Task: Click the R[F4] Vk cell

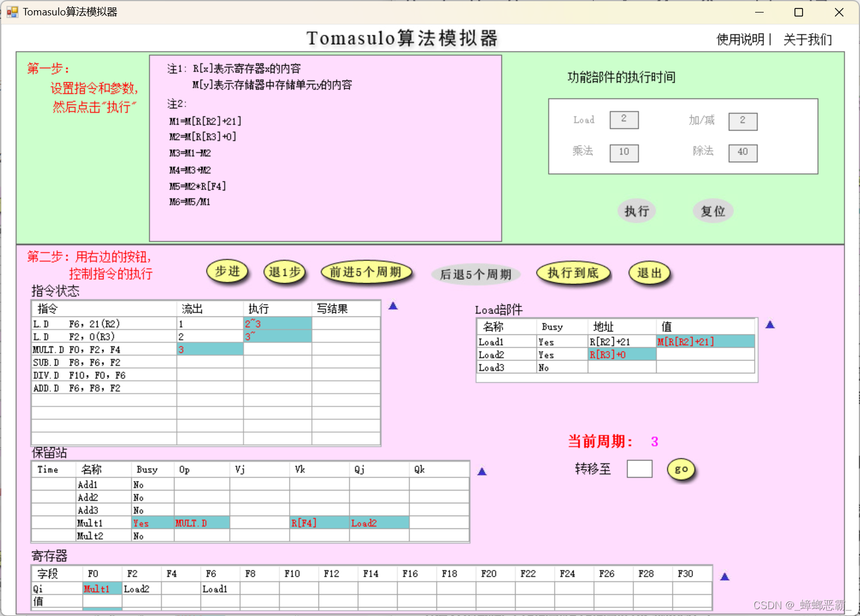Action: click(319, 523)
